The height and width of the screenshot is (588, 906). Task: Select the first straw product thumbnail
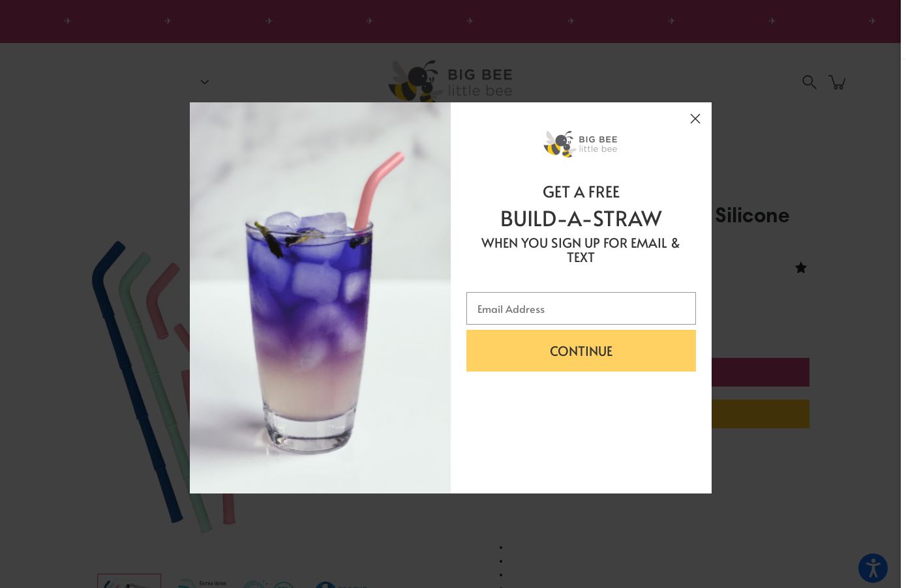[129, 581]
